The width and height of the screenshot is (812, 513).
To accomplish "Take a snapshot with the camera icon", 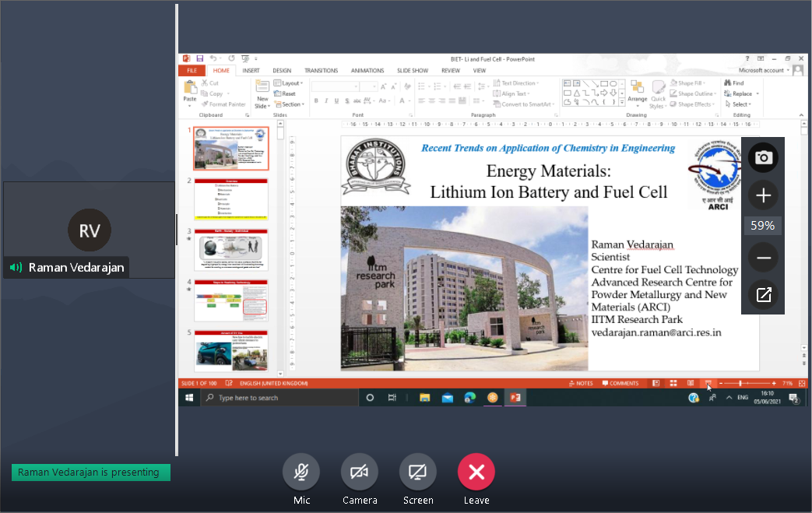I will point(763,158).
